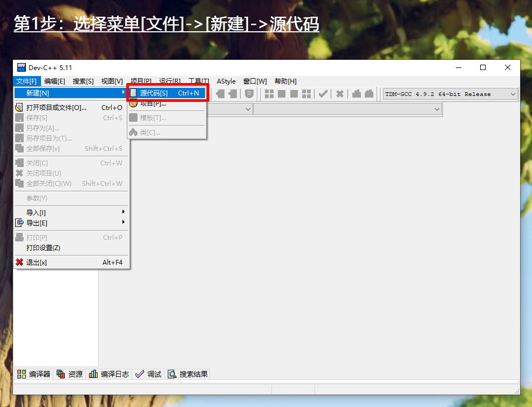Image resolution: width=532 pixels, height=407 pixels.
Task: Click the magnifier icon on 搜索结果 tab
Action: click(x=172, y=374)
